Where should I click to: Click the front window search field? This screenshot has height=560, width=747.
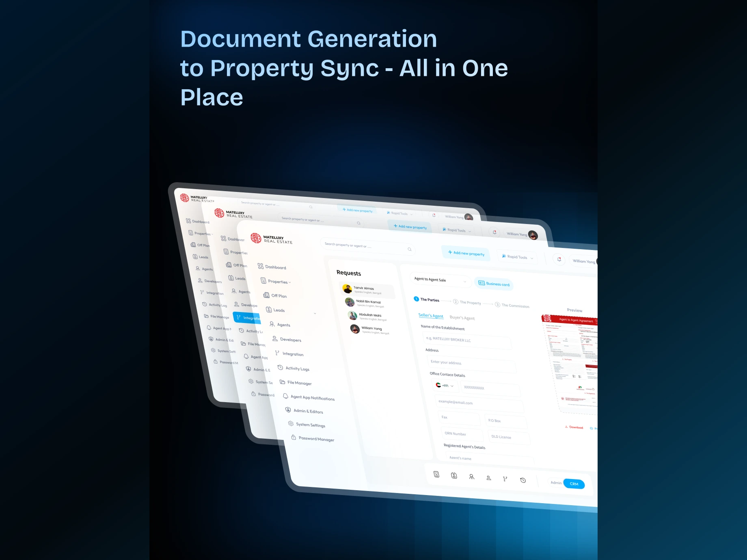point(367,246)
